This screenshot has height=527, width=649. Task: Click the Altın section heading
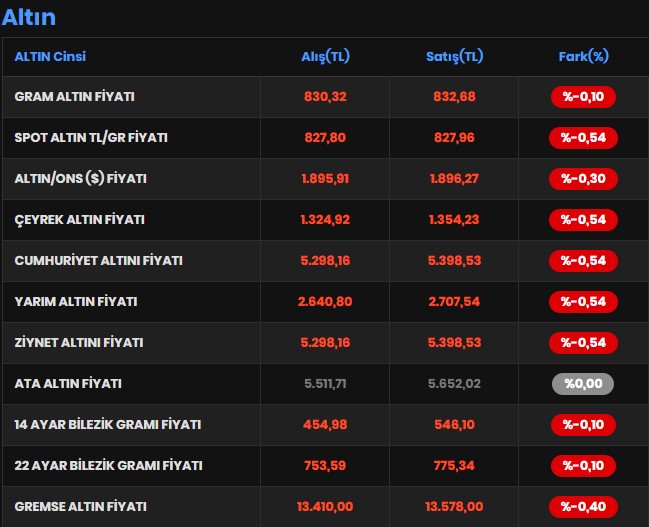click(x=29, y=17)
